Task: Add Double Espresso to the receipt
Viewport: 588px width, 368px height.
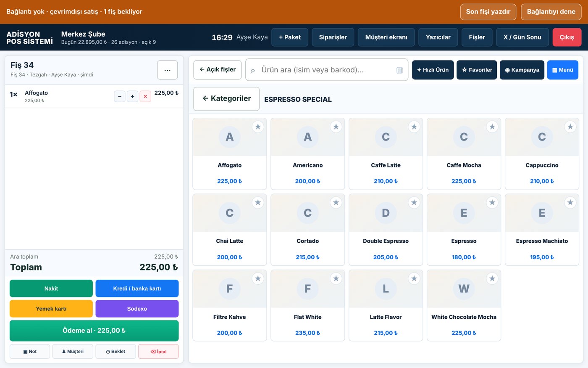Action: pyautogui.click(x=386, y=230)
